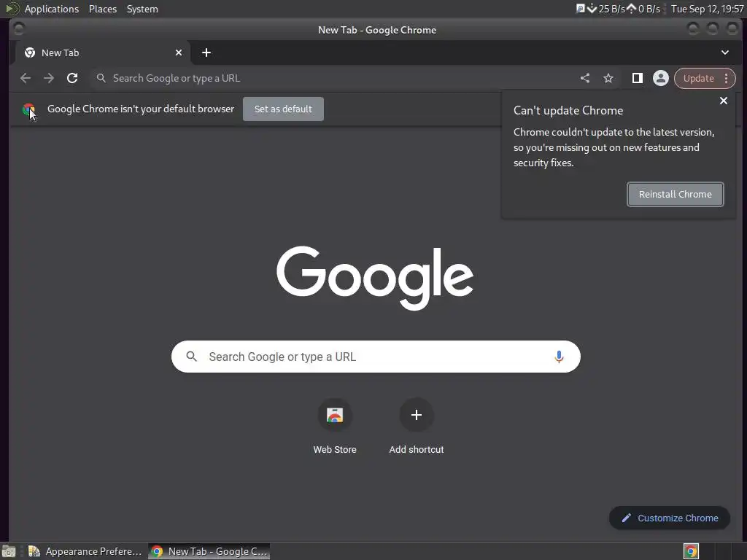Click Set as default button
Viewport: 747px width, 560px height.
[x=283, y=109]
